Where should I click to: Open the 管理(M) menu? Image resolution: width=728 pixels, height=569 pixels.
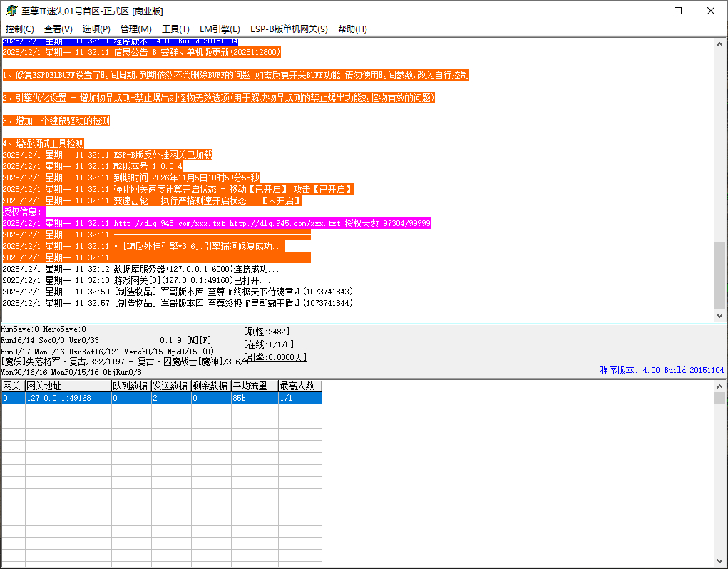[x=135, y=29]
